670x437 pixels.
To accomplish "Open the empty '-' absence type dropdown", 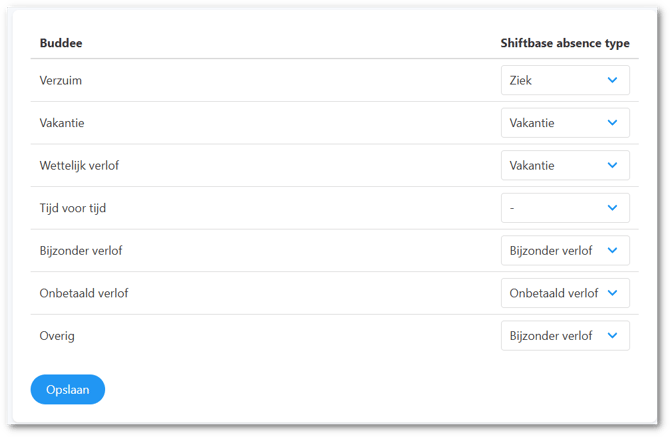I will (564, 208).
